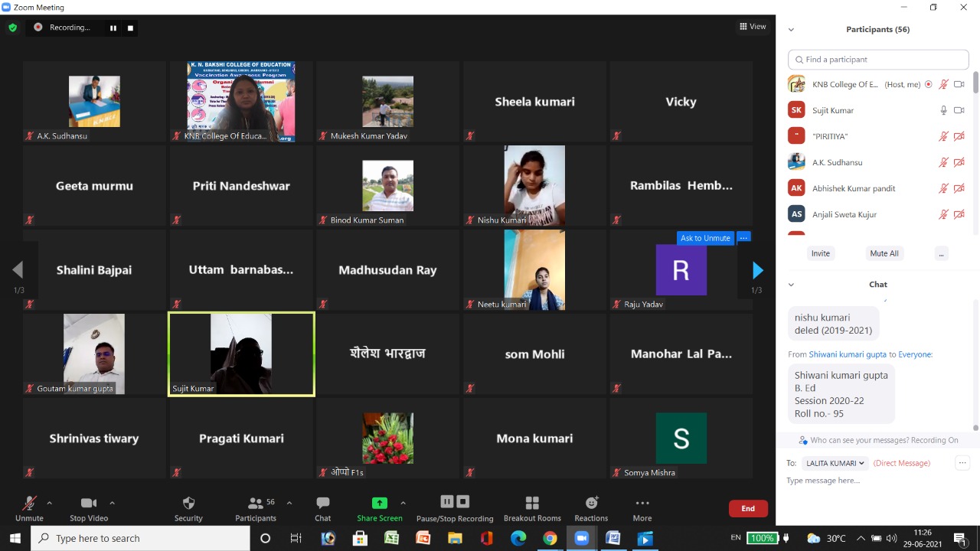Open Security options
The image size is (980, 551).
tap(188, 509)
